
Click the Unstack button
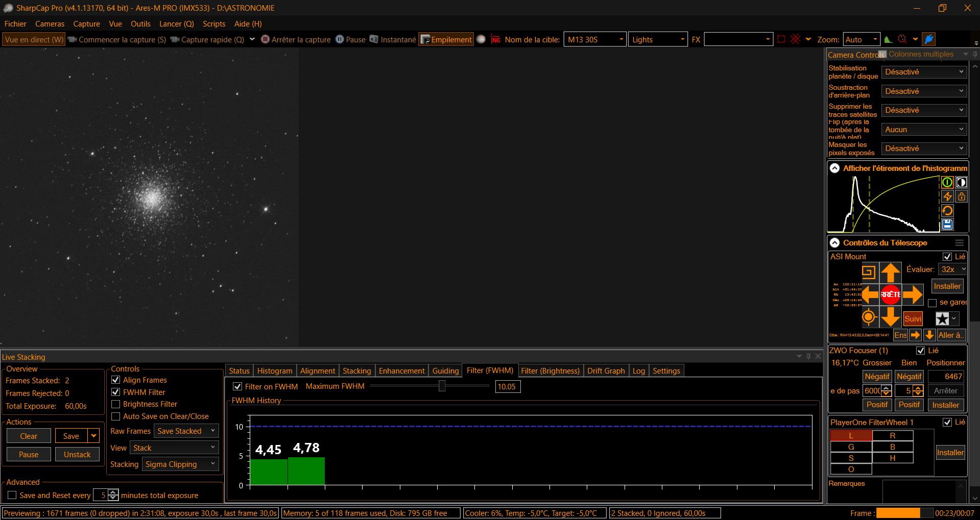coord(77,454)
